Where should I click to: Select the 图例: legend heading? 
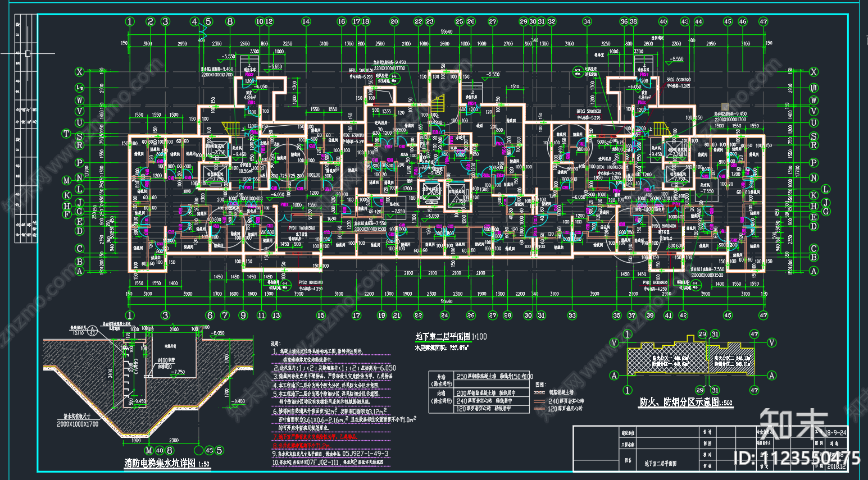coord(540,385)
